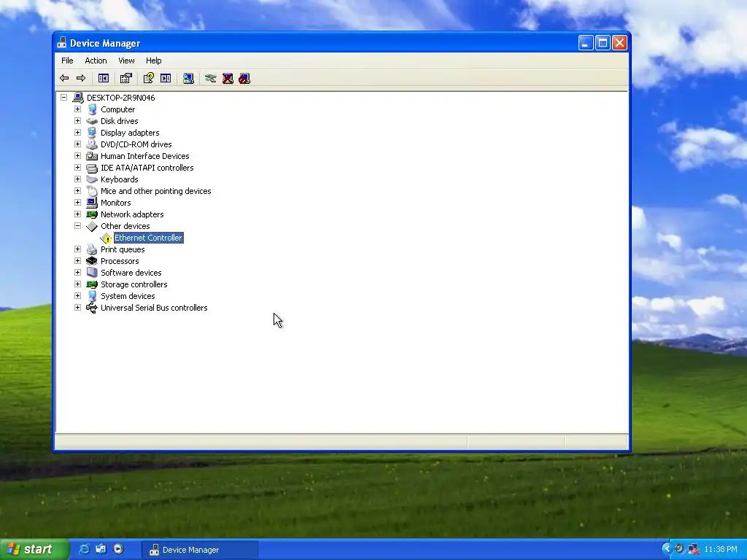Image resolution: width=747 pixels, height=560 pixels.
Task: Click the Device Manager taskbar button
Action: click(200, 550)
